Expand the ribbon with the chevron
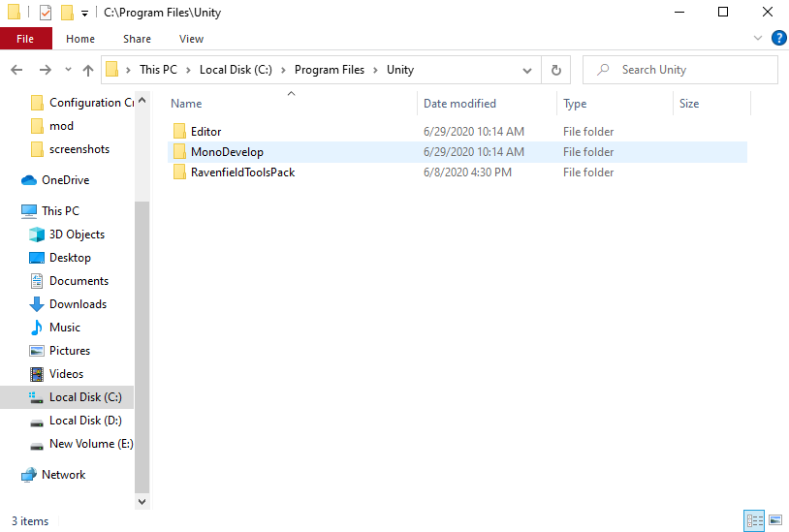The width and height of the screenshot is (789, 532). pyautogui.click(x=758, y=38)
